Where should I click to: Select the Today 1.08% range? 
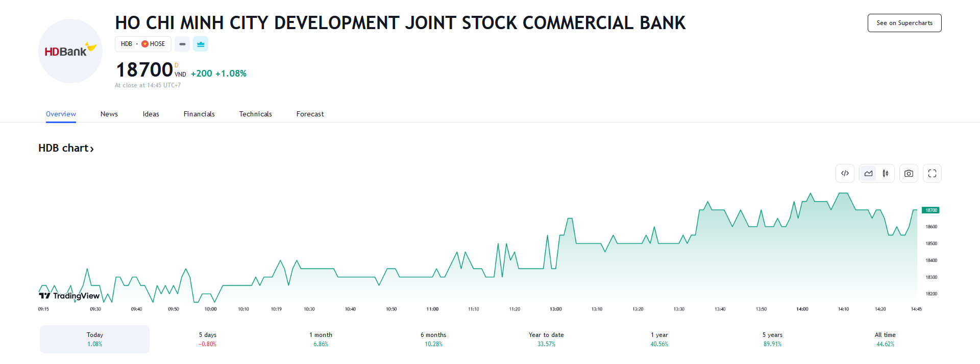point(95,339)
